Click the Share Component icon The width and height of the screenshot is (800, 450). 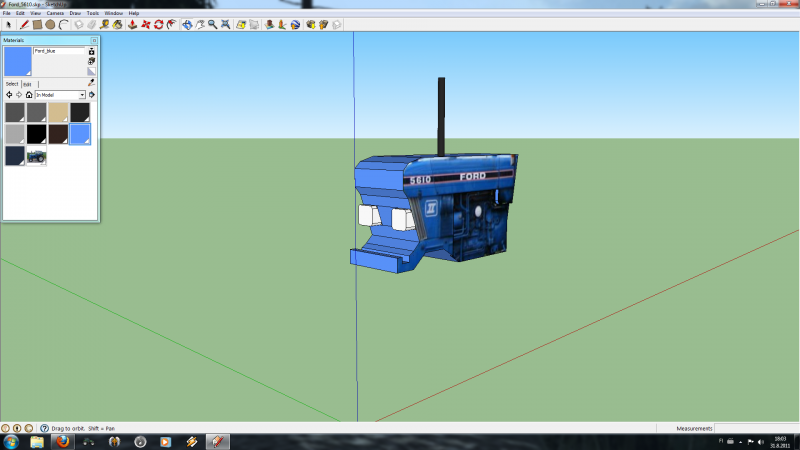point(336,24)
